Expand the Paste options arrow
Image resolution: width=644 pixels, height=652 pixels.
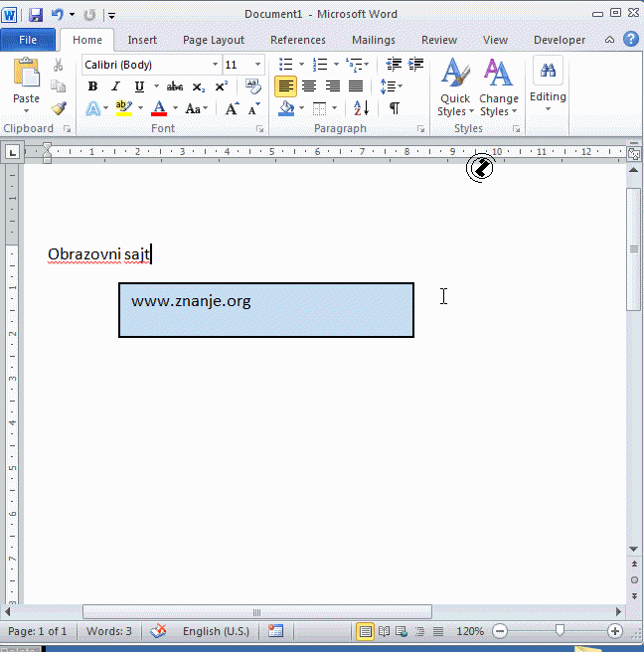(x=27, y=111)
